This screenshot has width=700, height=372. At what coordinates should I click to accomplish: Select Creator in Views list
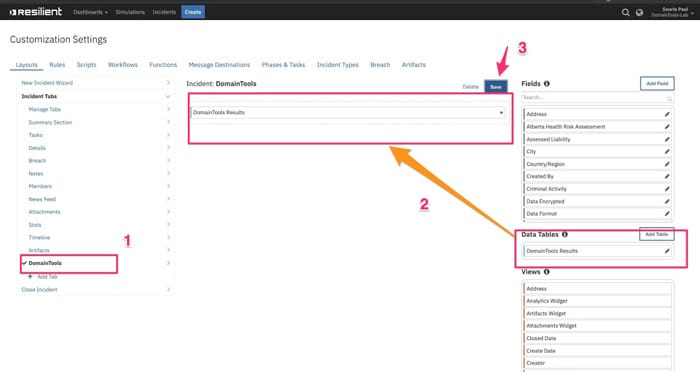tap(597, 363)
